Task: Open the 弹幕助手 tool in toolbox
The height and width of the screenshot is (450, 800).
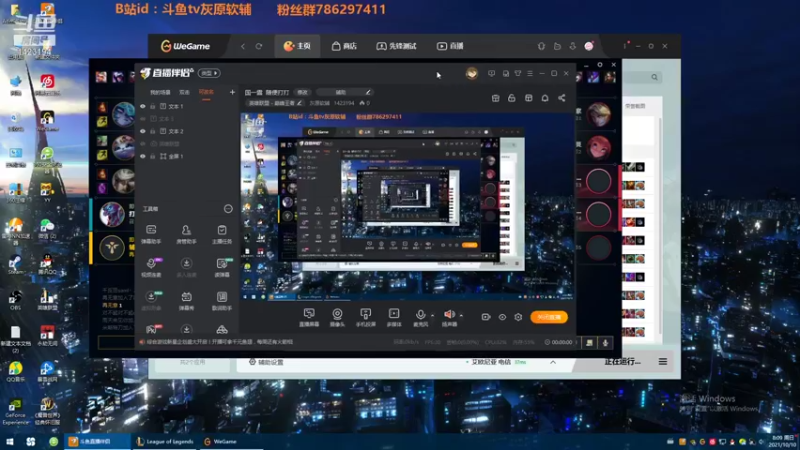Action: coord(151,234)
